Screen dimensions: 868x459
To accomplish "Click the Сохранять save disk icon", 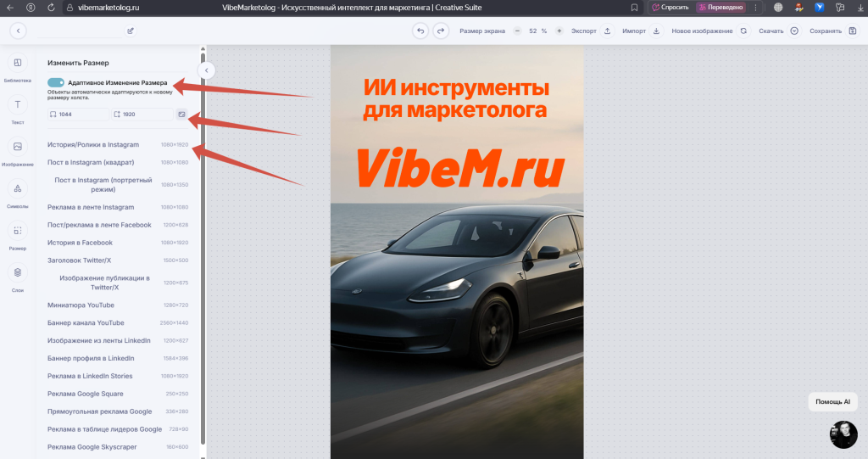I will 852,31.
